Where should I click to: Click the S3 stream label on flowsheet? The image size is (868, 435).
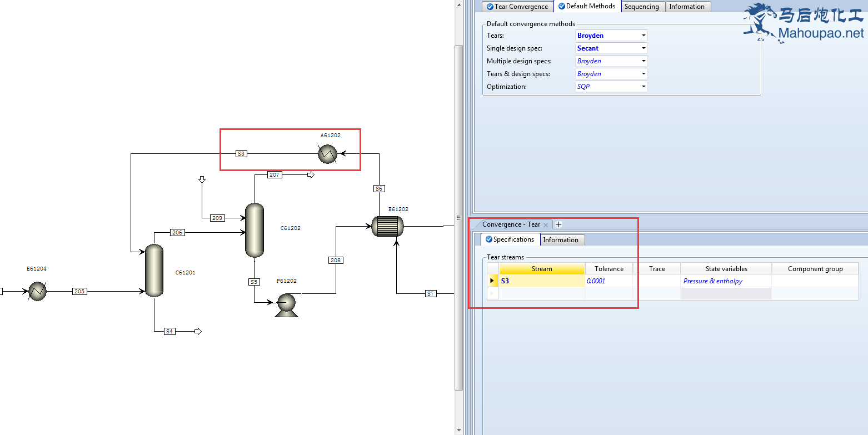coord(241,153)
